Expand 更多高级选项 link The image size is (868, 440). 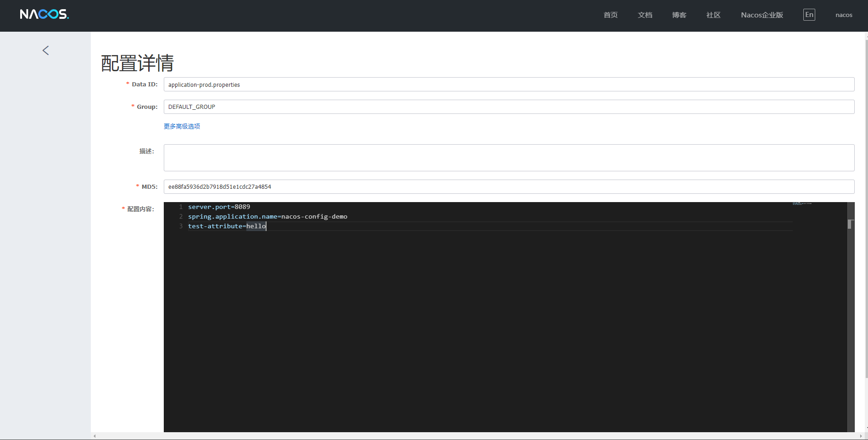(182, 126)
